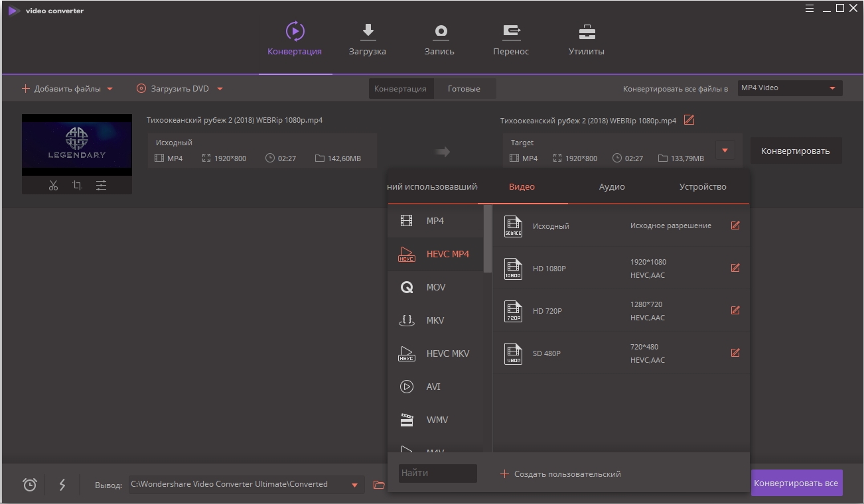Collapse the Target format dropdown arrow
This screenshot has height=504, width=864.
pos(725,151)
